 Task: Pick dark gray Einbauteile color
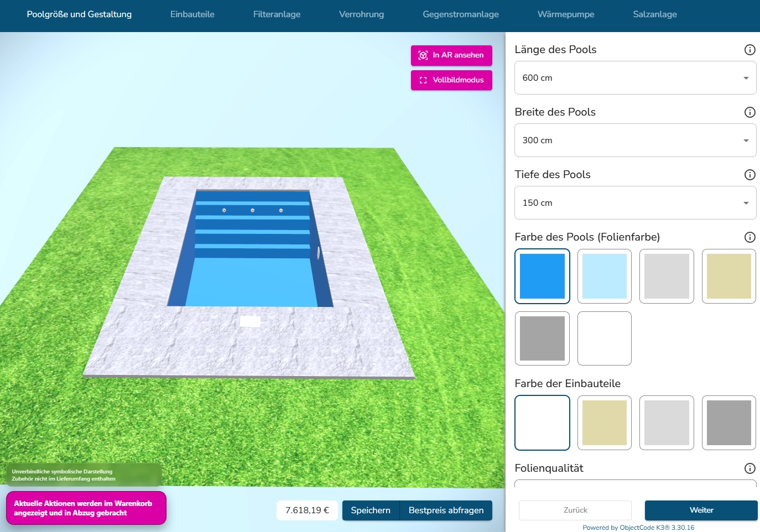pyautogui.click(x=728, y=423)
